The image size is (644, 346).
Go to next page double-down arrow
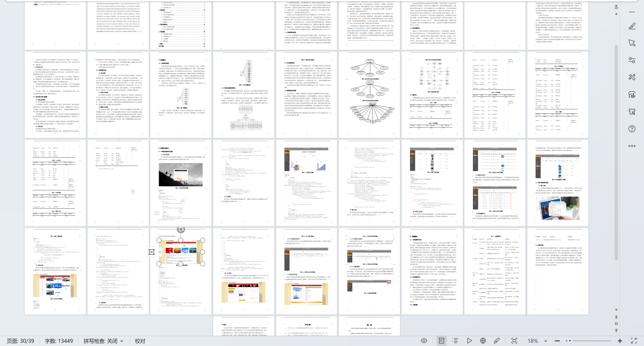pyautogui.click(x=616, y=330)
